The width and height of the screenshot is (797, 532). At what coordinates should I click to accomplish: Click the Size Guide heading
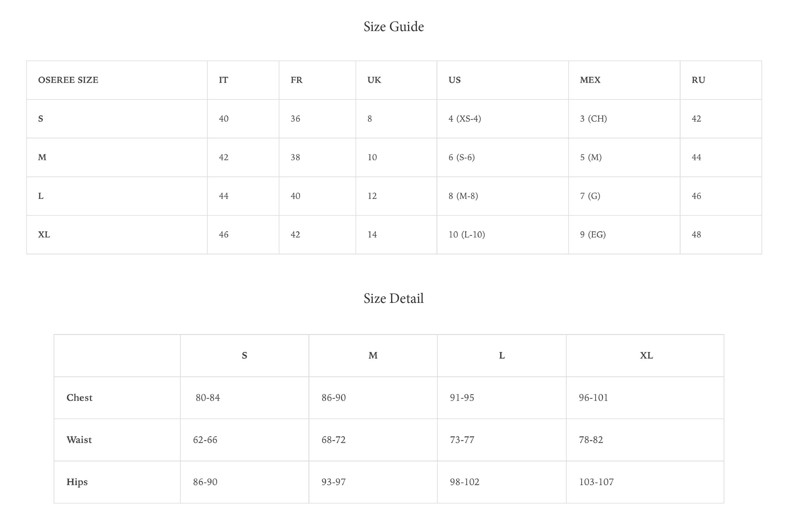pyautogui.click(x=394, y=26)
